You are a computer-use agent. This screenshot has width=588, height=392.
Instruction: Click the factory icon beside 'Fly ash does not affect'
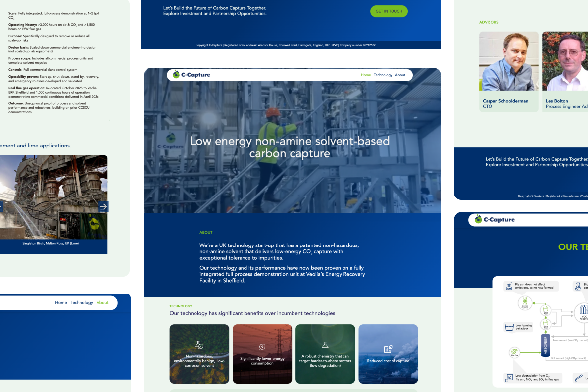(509, 286)
